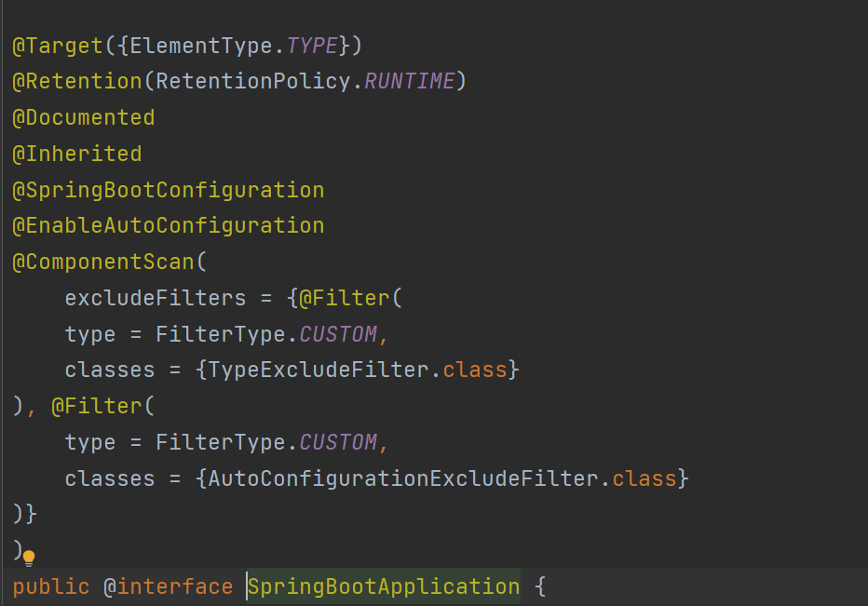Click the first @Filter annotation
This screenshot has width=868, height=606.
[345, 298]
